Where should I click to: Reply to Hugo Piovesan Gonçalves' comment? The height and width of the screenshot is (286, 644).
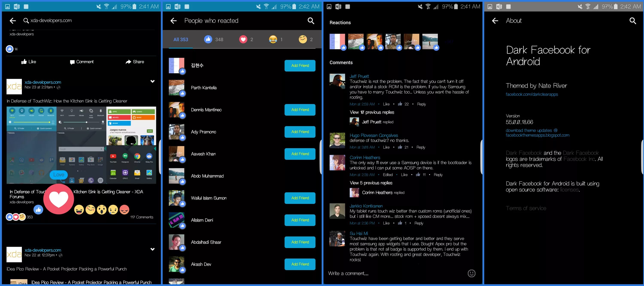pos(421,147)
